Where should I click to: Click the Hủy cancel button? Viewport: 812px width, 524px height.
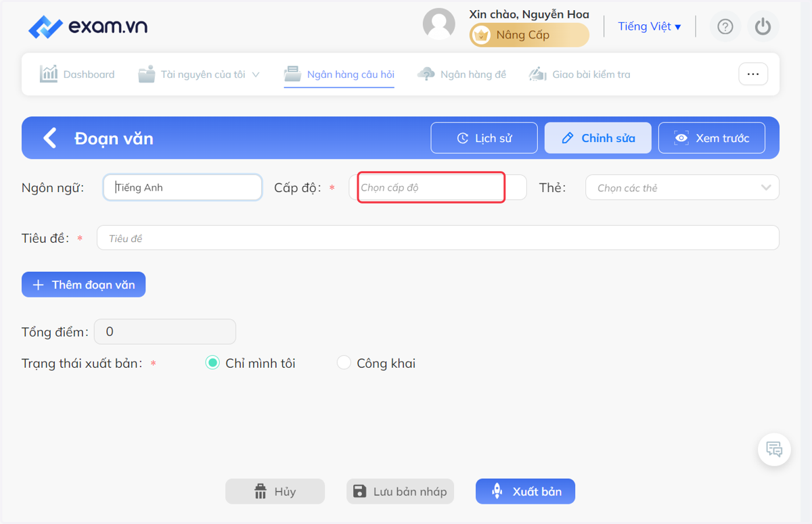[275, 492]
